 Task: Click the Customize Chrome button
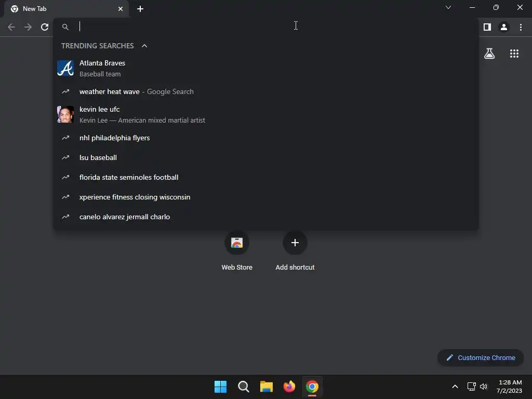(x=481, y=357)
